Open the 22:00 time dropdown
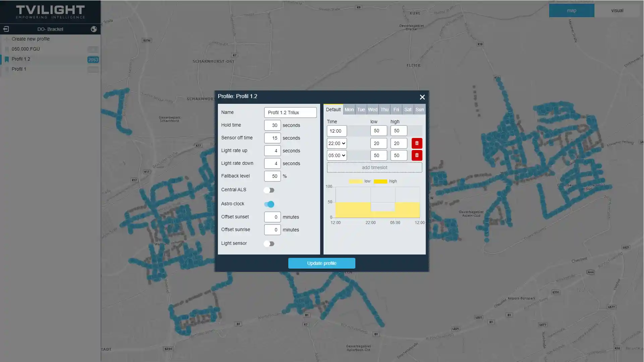The height and width of the screenshot is (362, 644). [x=337, y=143]
